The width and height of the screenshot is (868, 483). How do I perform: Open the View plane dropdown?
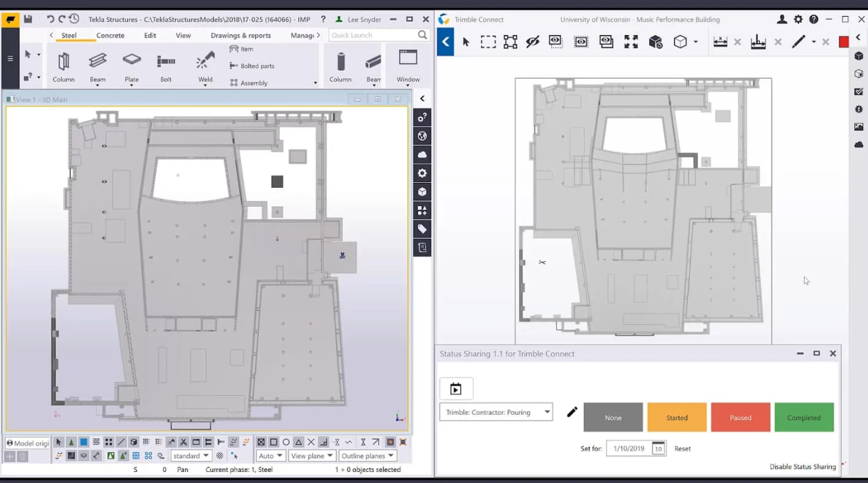312,456
